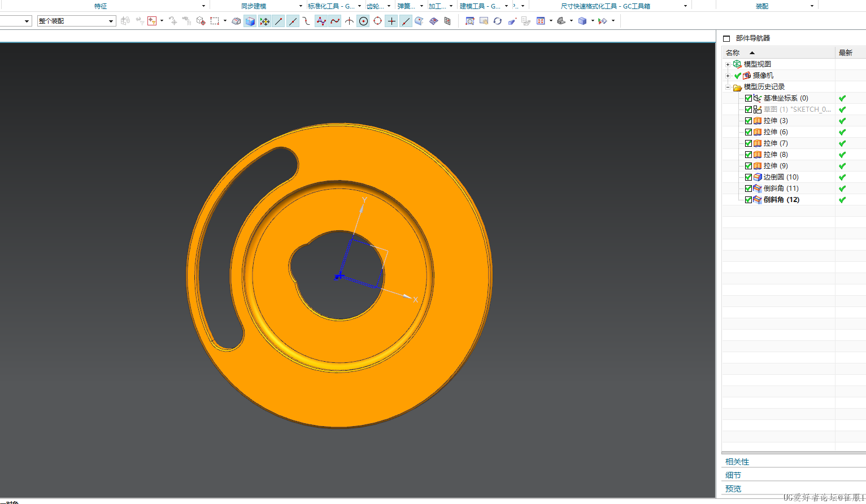
Task: Click the rendering style laptop icon
Action: pos(561,21)
